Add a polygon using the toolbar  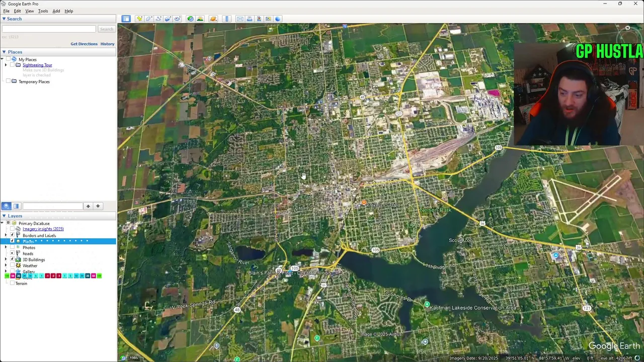(149, 19)
